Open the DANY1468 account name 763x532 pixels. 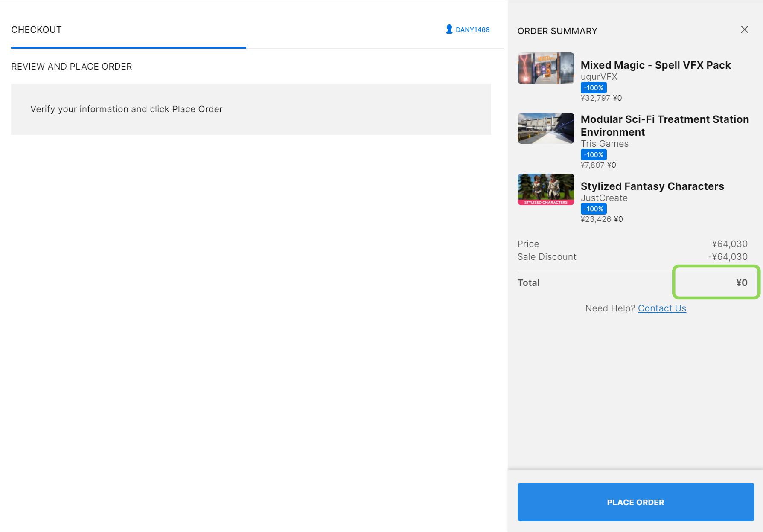(472, 30)
